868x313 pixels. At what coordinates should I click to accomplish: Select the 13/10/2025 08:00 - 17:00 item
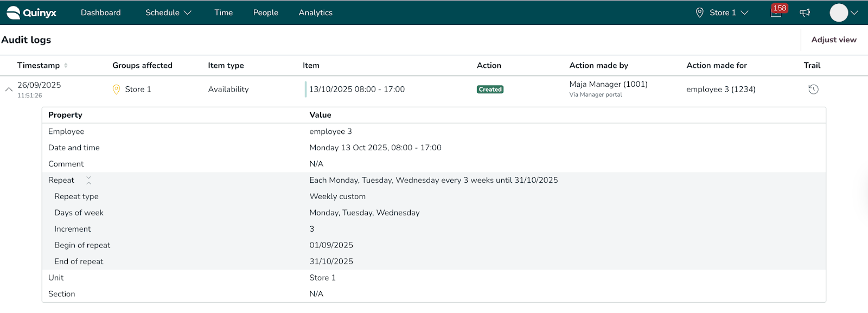(x=357, y=90)
